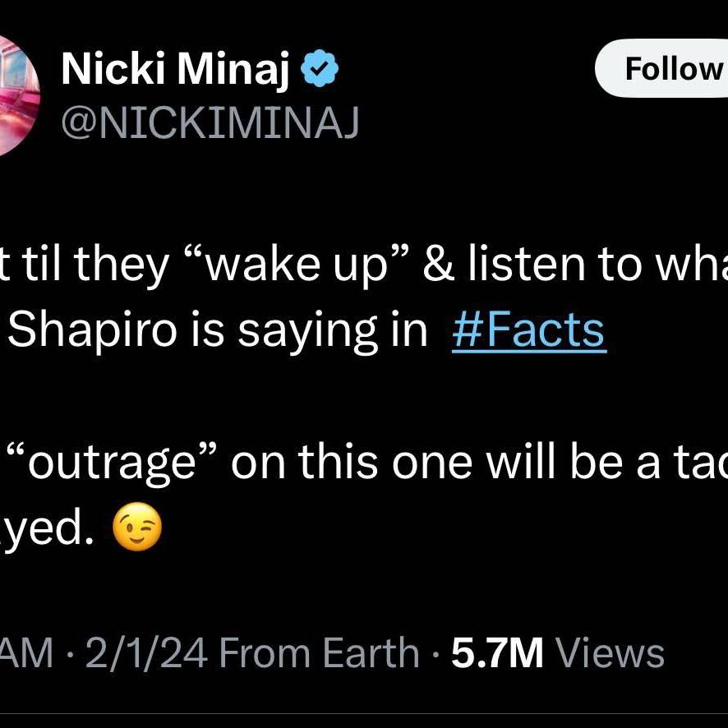The width and height of the screenshot is (728, 728).
Task: Click the From Earth location text
Action: tap(320, 652)
